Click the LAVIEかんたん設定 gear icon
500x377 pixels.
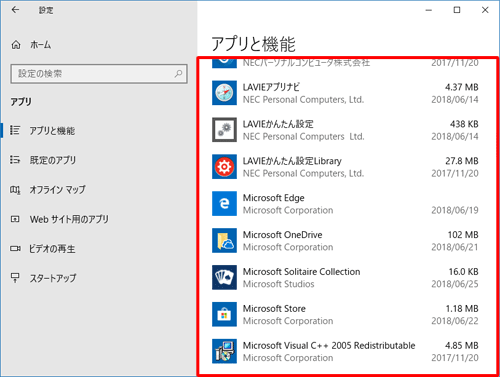(x=224, y=130)
